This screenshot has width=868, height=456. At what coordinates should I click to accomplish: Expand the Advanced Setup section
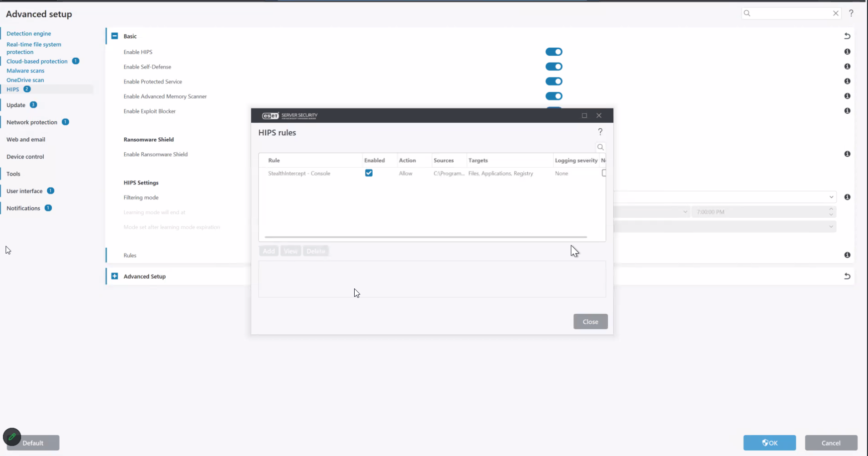click(x=115, y=276)
